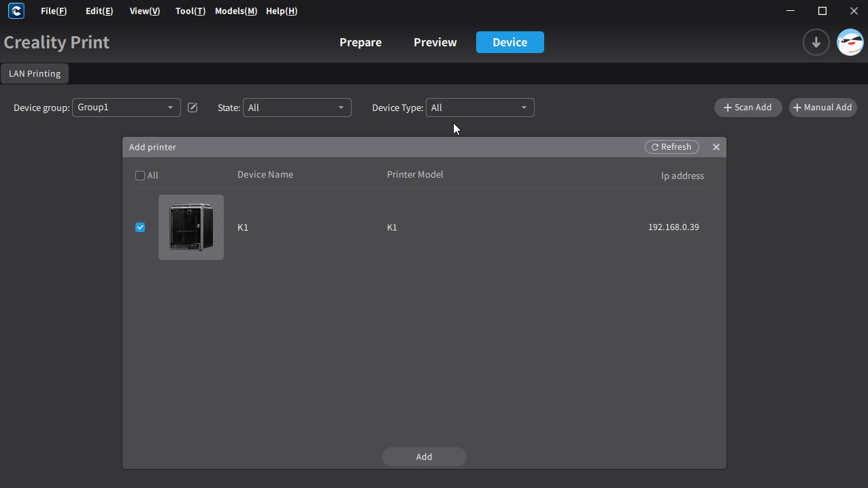Image resolution: width=868 pixels, height=488 pixels.
Task: Click the Printer Model column header
Action: pos(415,174)
